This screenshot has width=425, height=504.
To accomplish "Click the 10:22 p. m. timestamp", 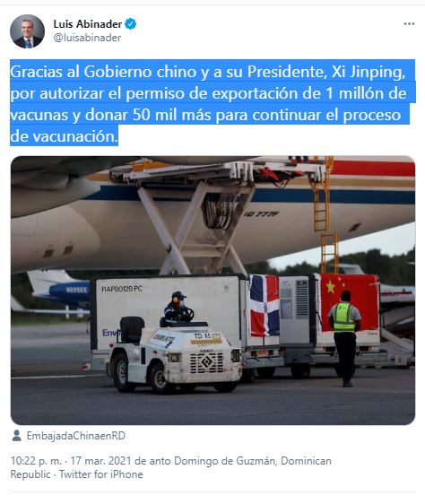I will [x=36, y=461].
